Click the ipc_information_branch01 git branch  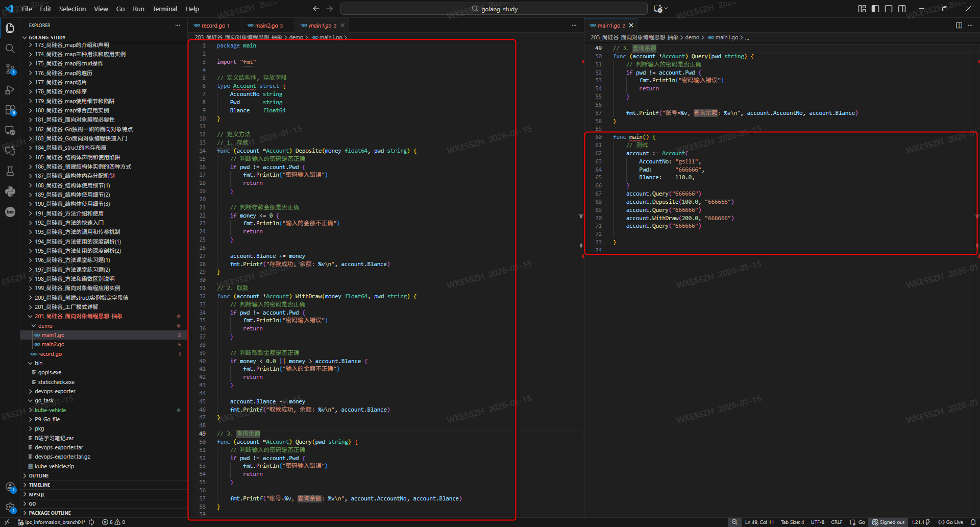coord(52,522)
